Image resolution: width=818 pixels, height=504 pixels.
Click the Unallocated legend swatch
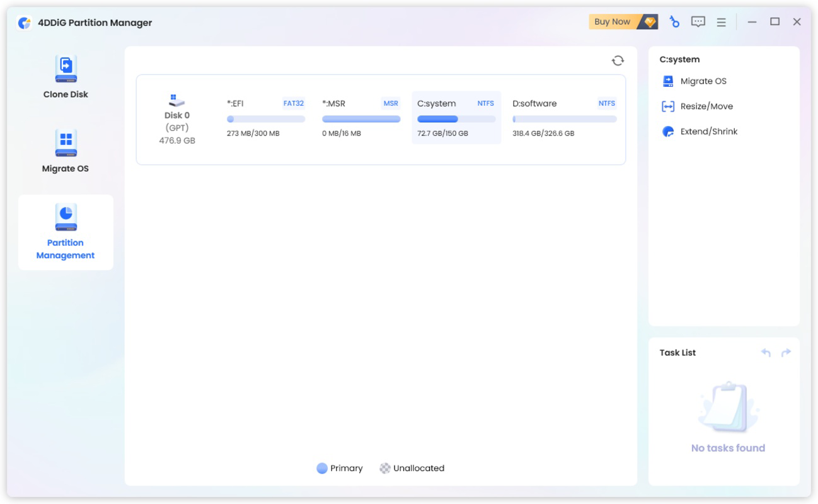(x=385, y=468)
